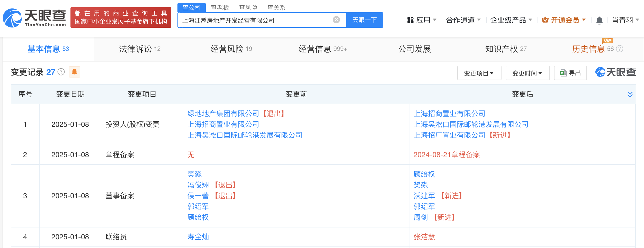Open the 法律诉讼 tab

pyautogui.click(x=140, y=49)
